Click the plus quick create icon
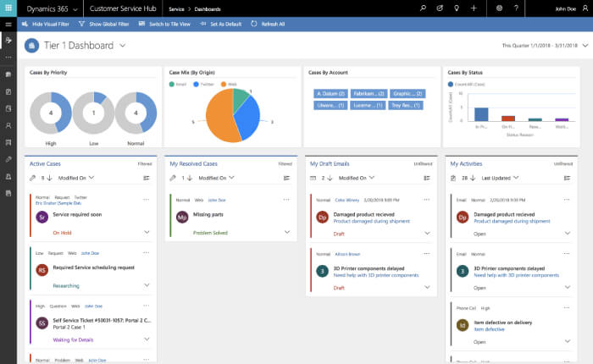This screenshot has width=593, height=364. [x=474, y=8]
